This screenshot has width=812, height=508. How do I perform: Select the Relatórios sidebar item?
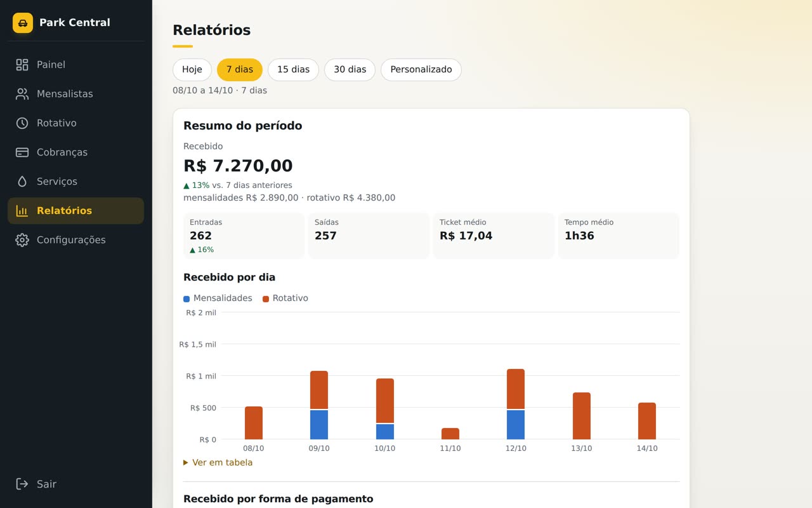click(x=75, y=211)
